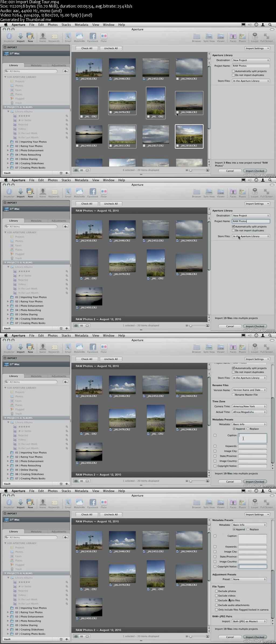Open Faces icon in the 00:03:30 frame

233,347
